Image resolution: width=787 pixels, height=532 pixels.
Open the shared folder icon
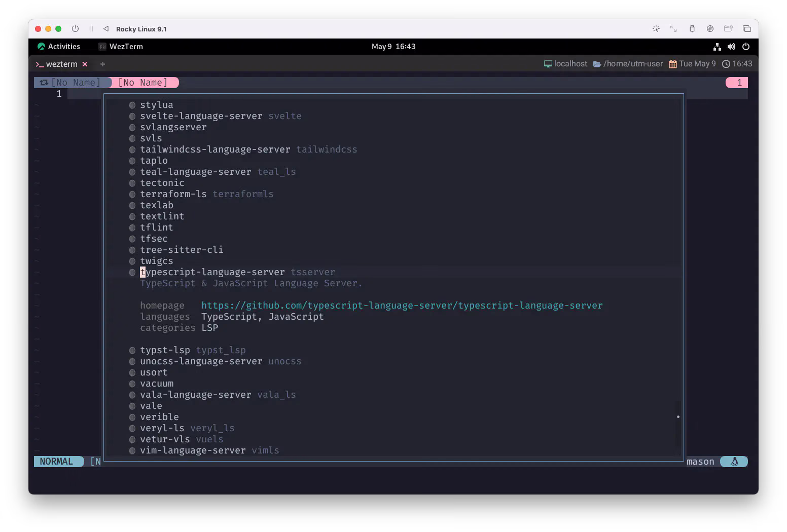point(728,29)
